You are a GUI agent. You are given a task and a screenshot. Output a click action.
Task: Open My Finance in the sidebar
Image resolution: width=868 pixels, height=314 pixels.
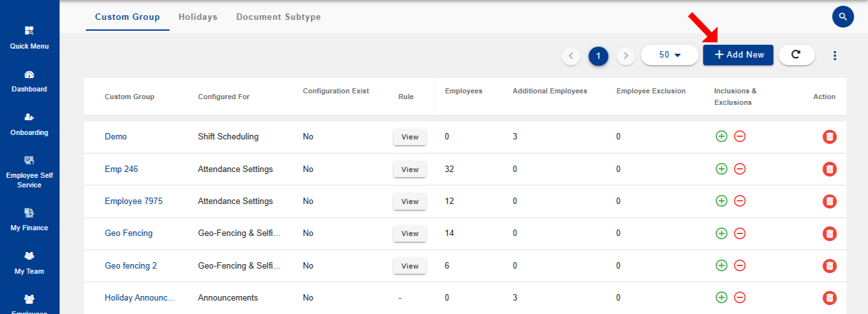point(29,219)
